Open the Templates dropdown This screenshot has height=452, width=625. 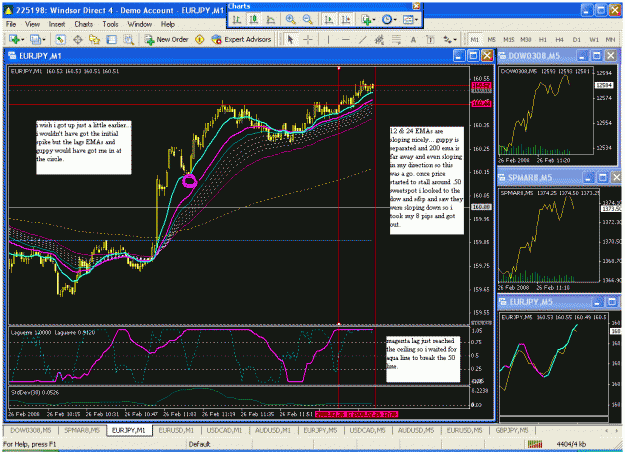click(x=410, y=19)
